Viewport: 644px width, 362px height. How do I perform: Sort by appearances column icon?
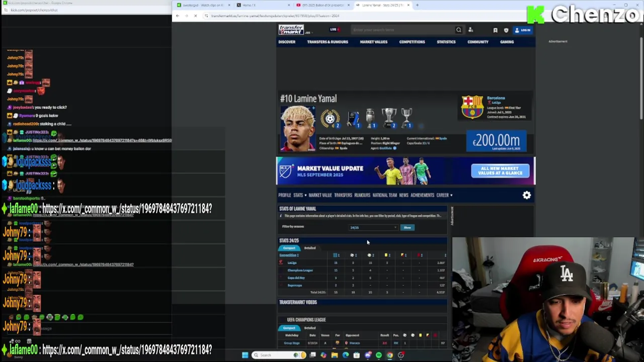coord(336,255)
